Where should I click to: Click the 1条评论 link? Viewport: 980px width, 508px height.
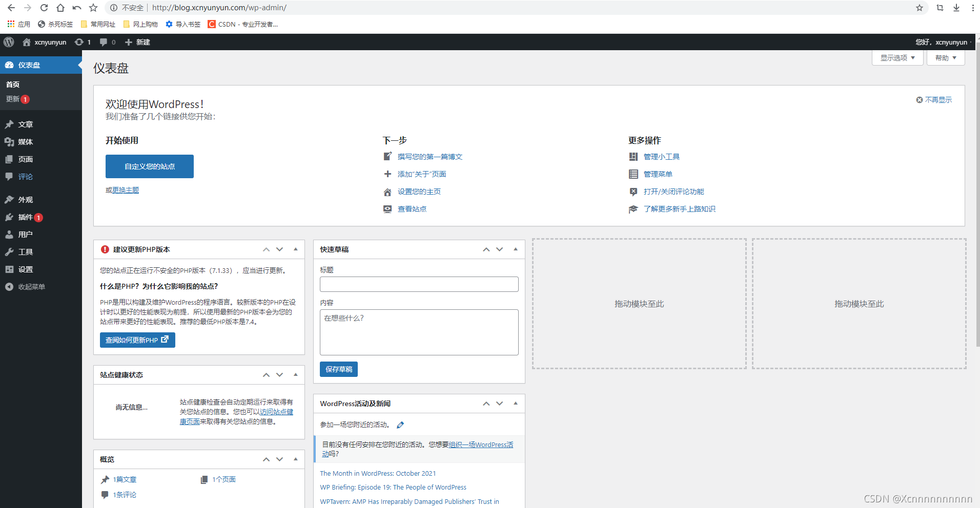tap(125, 495)
